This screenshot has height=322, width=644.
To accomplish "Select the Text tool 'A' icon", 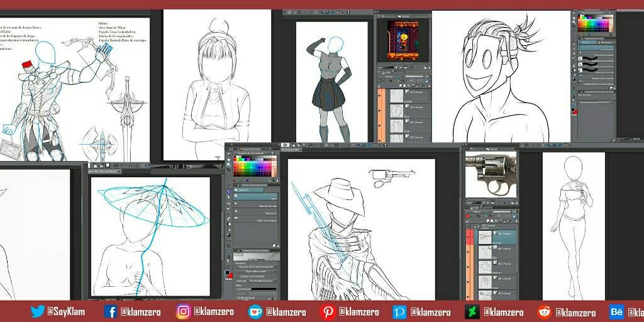I will pyautogui.click(x=229, y=257).
